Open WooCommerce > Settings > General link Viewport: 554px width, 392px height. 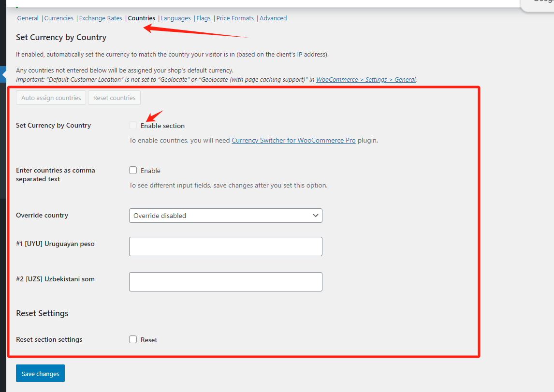366,80
